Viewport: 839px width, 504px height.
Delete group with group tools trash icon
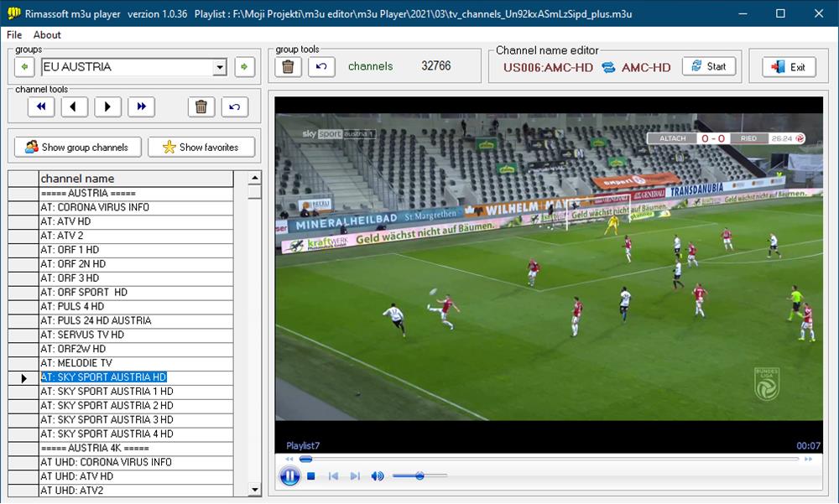[x=288, y=67]
